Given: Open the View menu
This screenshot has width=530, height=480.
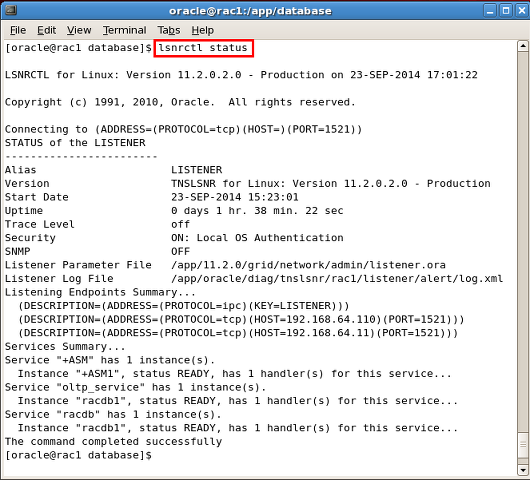Looking at the screenshot, I should [79, 30].
